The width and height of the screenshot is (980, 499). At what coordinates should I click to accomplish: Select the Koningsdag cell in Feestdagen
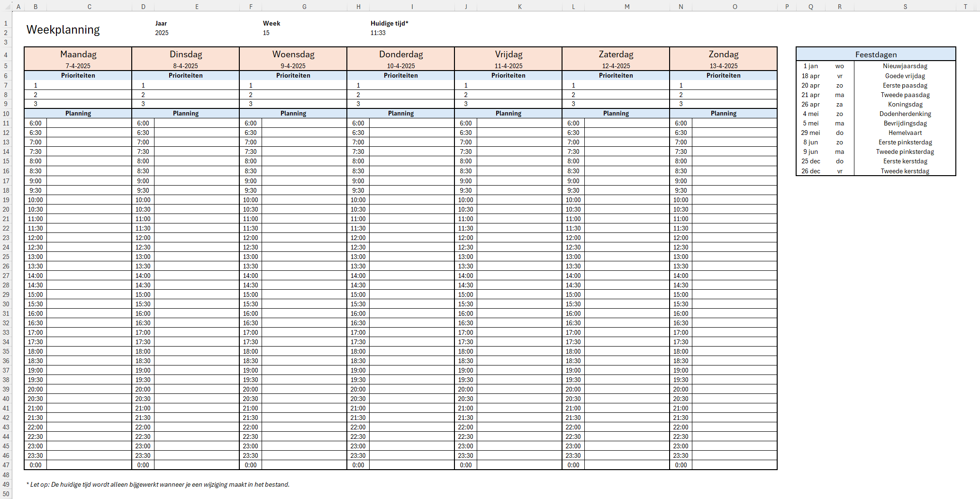tap(905, 104)
